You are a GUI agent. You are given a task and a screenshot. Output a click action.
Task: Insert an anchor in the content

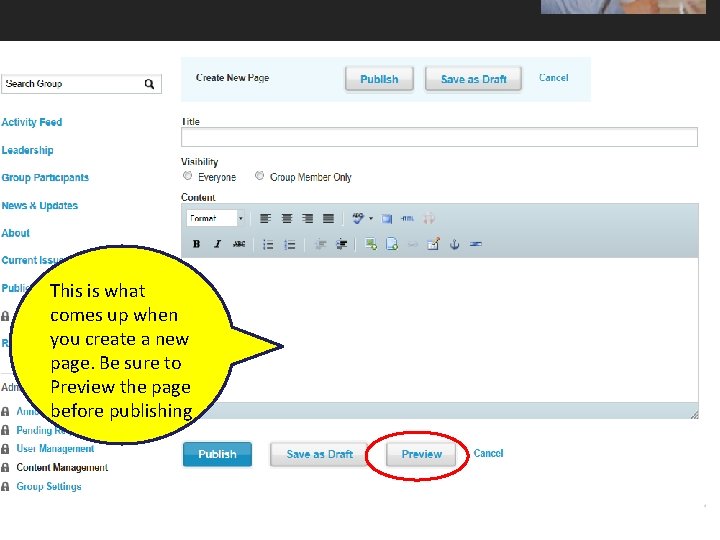tap(455, 244)
